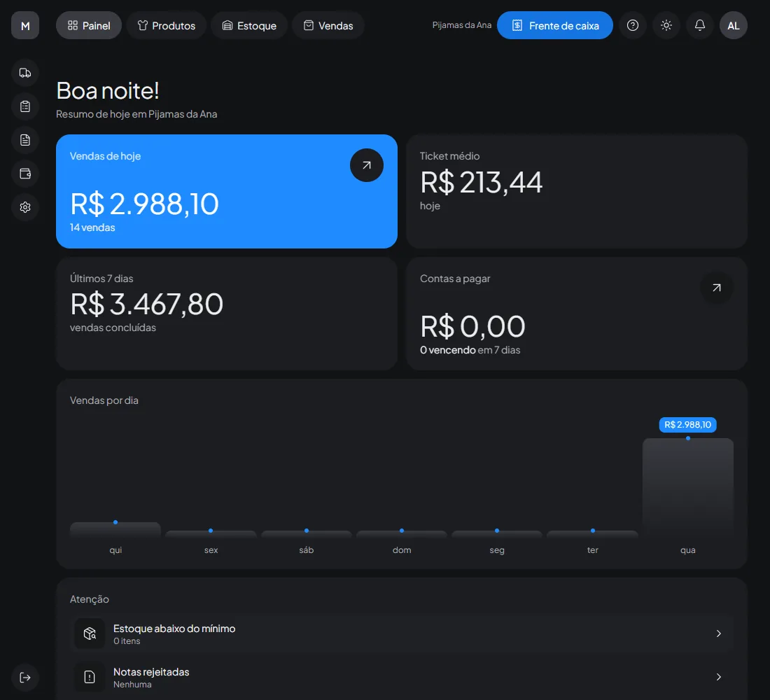Click the Vendas por dia chart title
770x700 pixels.
[x=104, y=400]
